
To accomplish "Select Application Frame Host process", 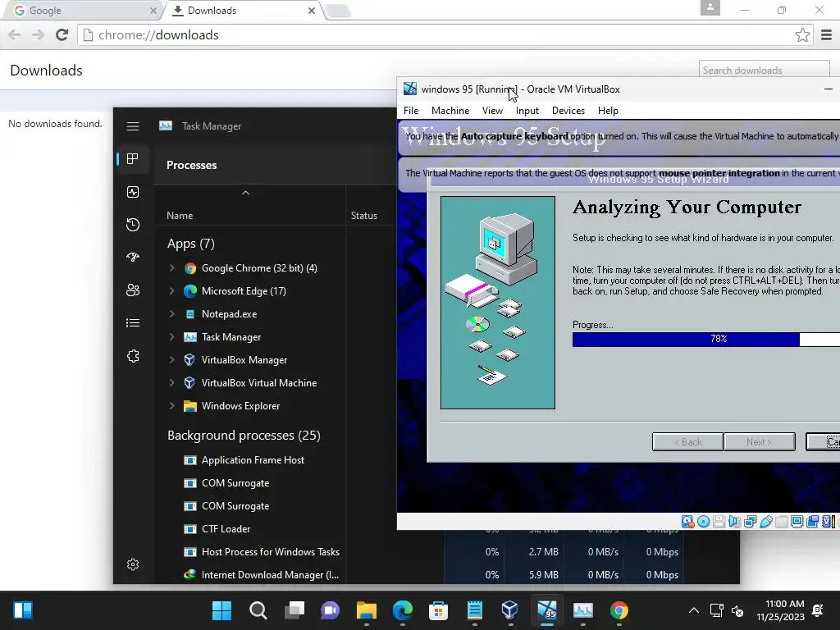I will tap(253, 460).
